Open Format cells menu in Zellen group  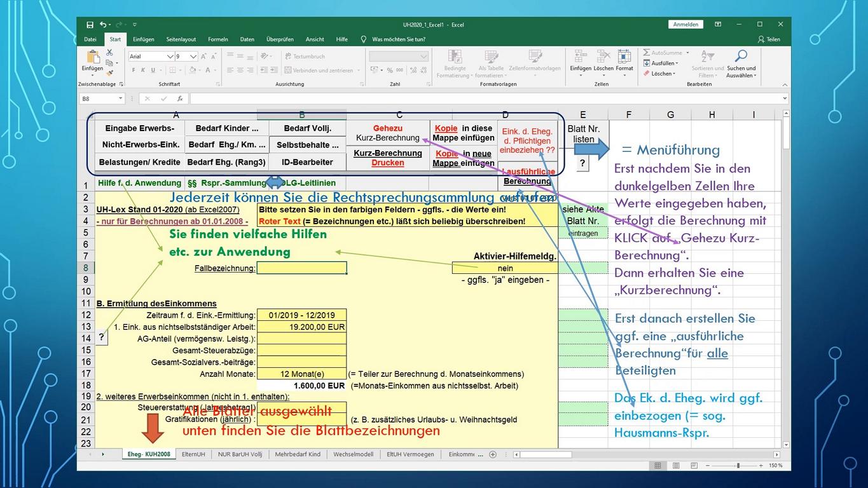coord(624,62)
